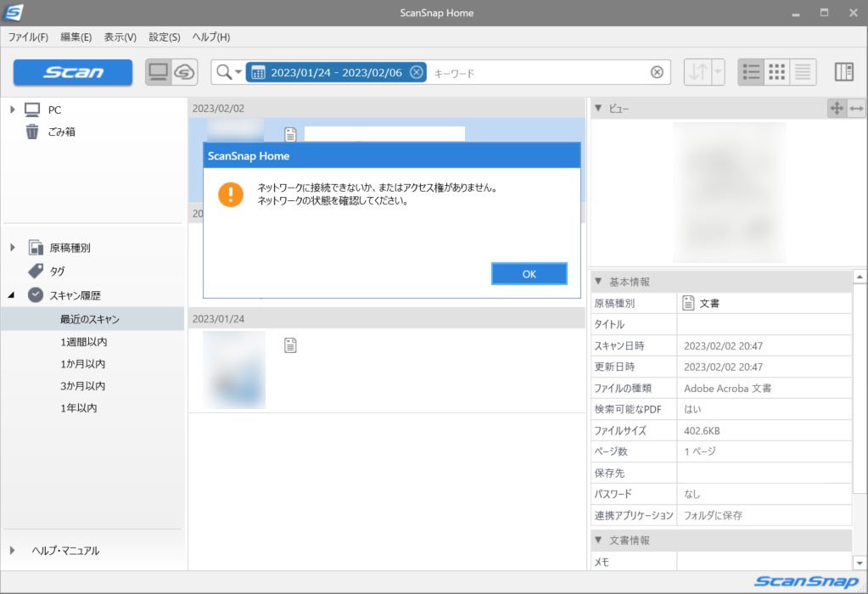
Task: Click the メモ field
Action: [x=764, y=561]
